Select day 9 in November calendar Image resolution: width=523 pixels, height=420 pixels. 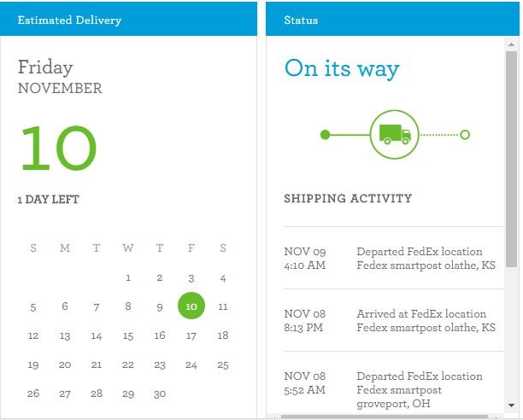[x=160, y=306]
